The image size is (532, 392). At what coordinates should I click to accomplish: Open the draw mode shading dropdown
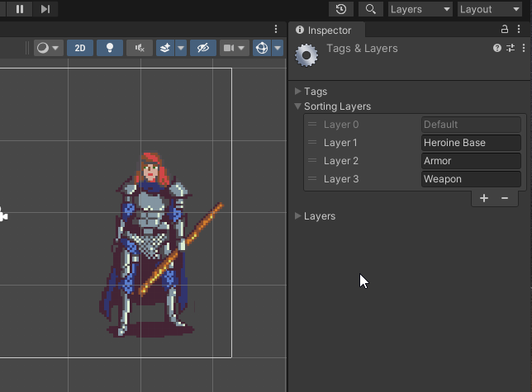click(x=48, y=48)
